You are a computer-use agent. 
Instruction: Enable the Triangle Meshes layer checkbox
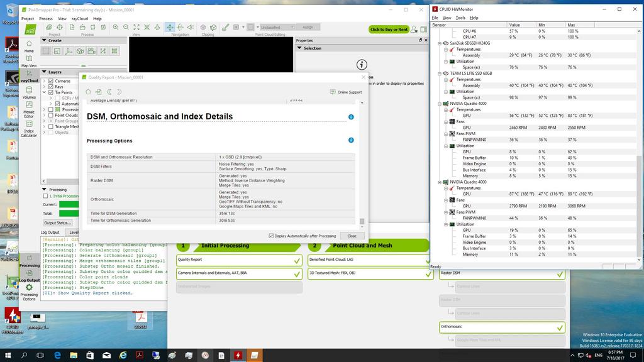coord(51,127)
